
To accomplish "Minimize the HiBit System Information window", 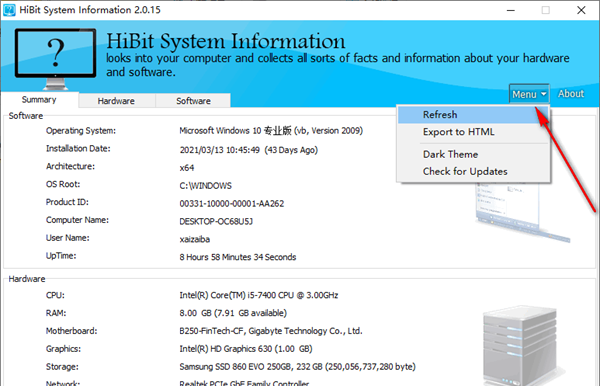I will [510, 10].
